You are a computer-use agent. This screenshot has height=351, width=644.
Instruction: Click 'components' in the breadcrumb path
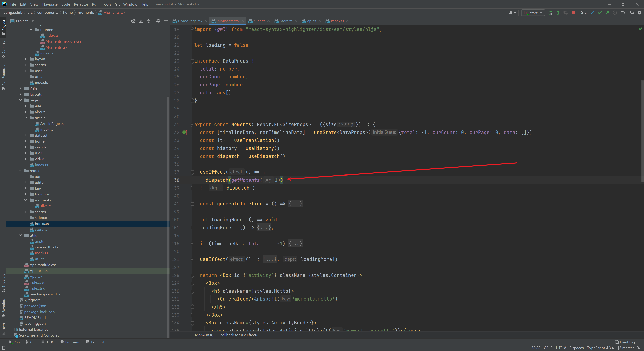(47, 13)
